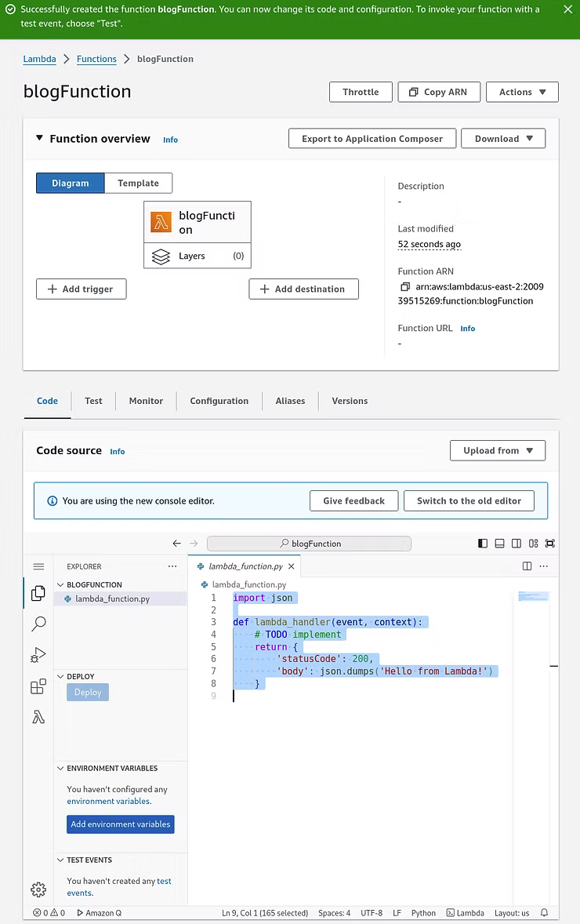580x924 pixels.
Task: Click the Function overview Info link
Action: click(170, 140)
